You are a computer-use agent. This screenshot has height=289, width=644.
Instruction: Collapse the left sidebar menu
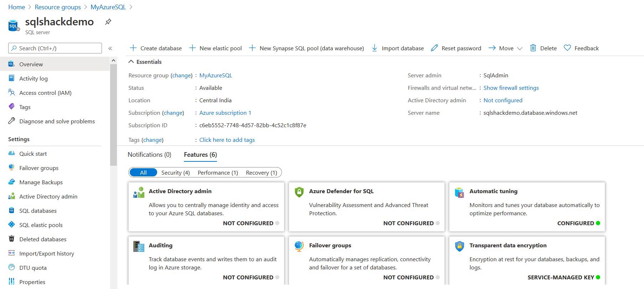pos(110,48)
